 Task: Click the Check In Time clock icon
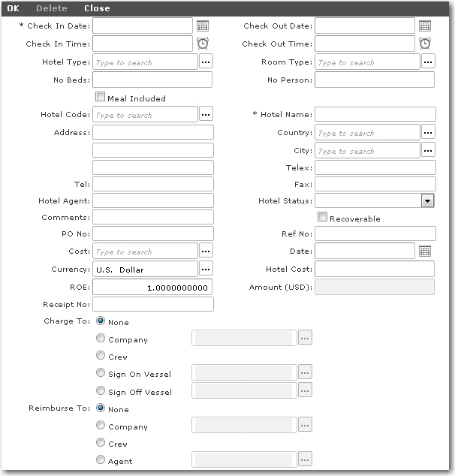click(x=203, y=44)
